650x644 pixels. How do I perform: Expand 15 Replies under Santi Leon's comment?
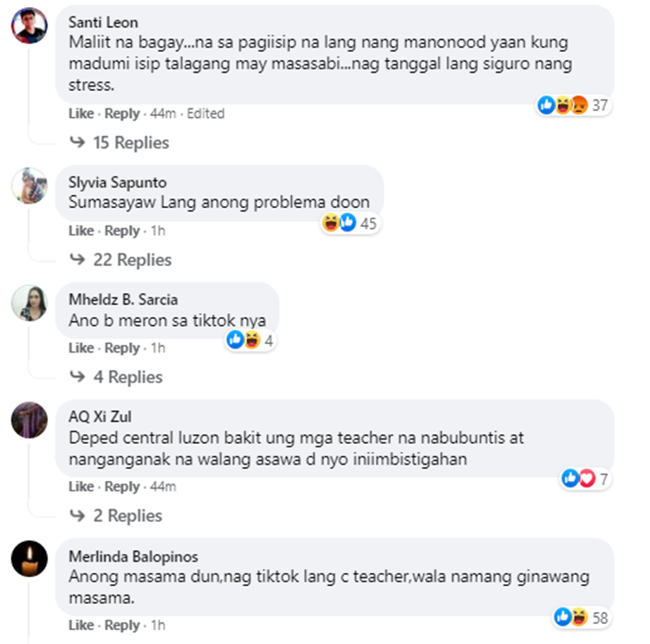point(120,143)
